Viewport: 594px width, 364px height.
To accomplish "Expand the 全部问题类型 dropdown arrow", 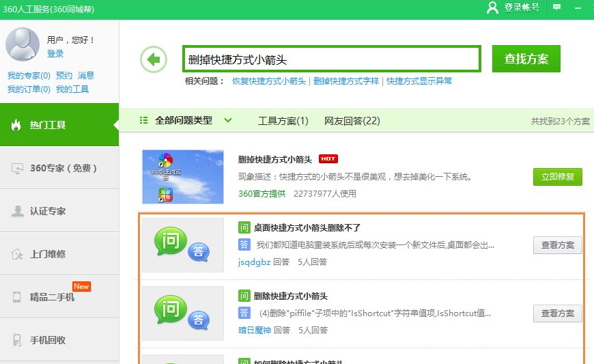I will (x=227, y=120).
